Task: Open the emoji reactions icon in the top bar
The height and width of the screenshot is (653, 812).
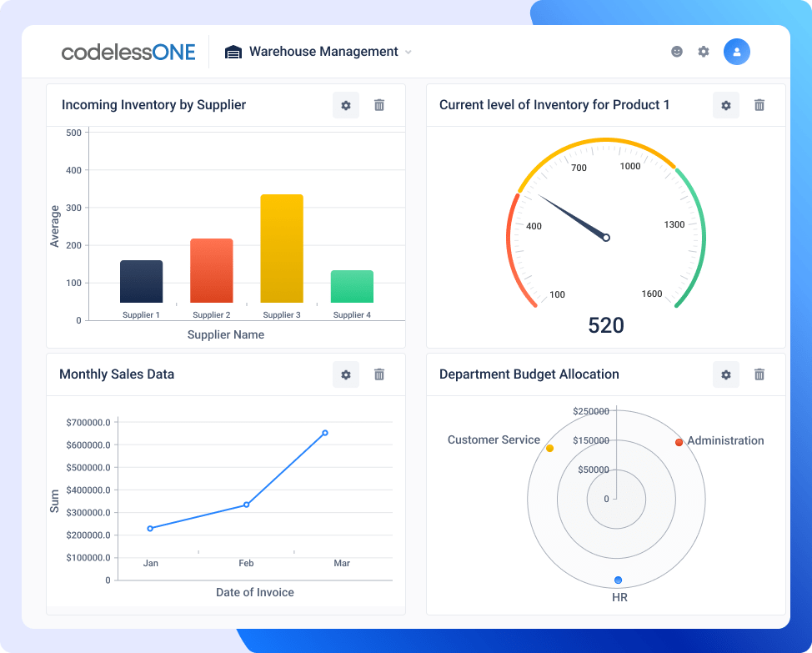Action: [677, 51]
